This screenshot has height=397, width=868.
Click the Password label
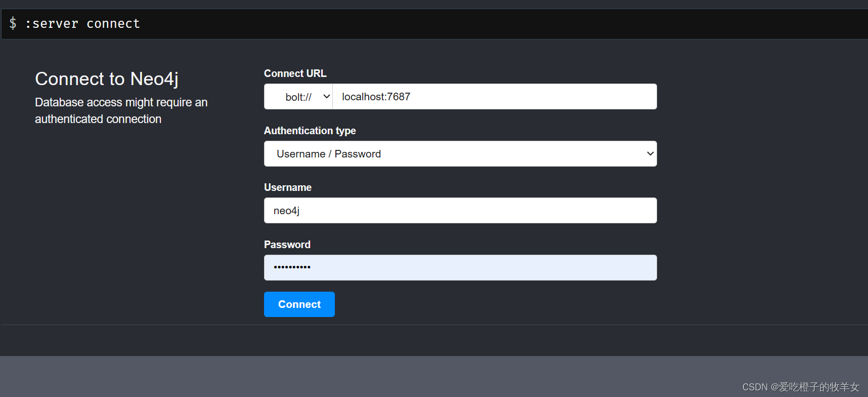coord(287,245)
